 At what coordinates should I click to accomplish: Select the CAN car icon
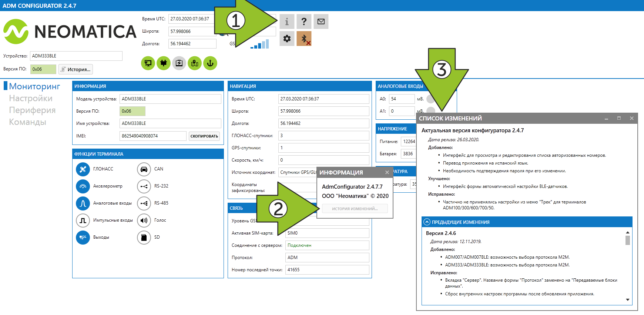tap(144, 169)
